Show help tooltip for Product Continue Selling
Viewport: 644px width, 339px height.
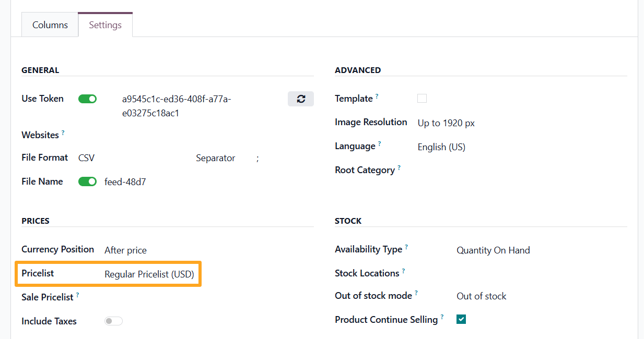tap(442, 317)
